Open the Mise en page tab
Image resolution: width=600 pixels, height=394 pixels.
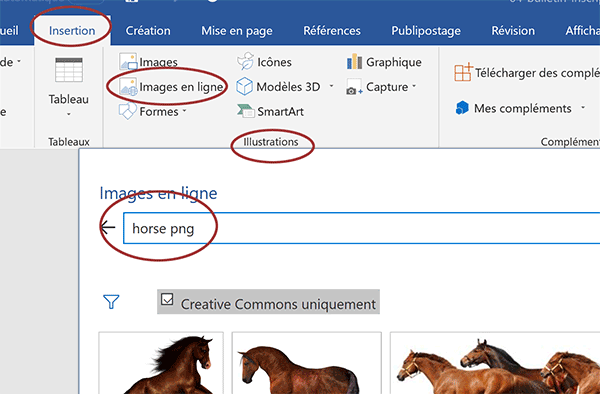(237, 31)
